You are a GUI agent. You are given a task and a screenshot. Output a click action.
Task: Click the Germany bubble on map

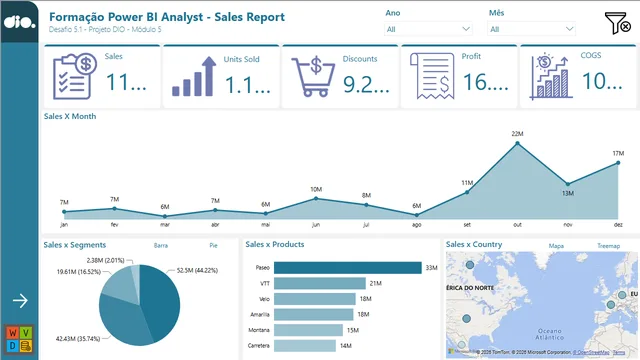tap(622, 295)
